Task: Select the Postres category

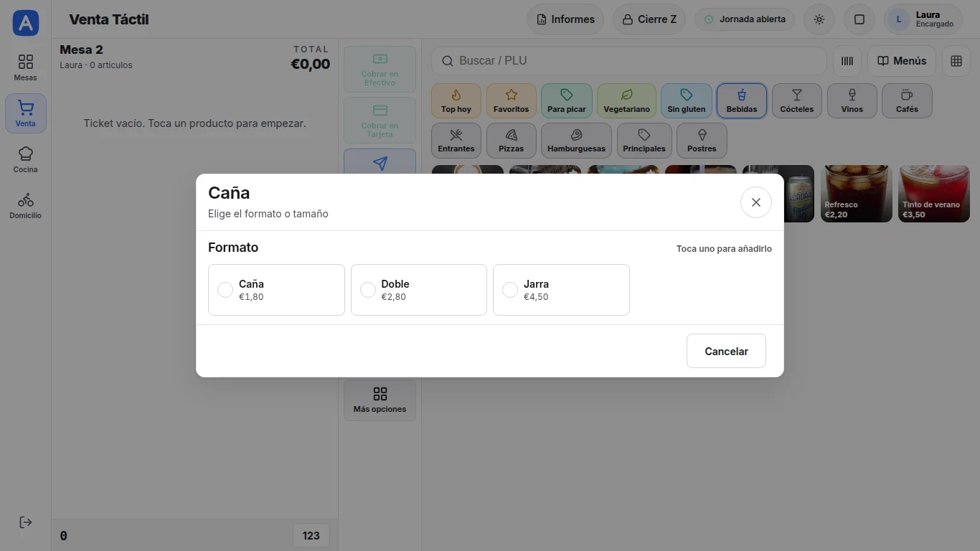Action: [702, 140]
